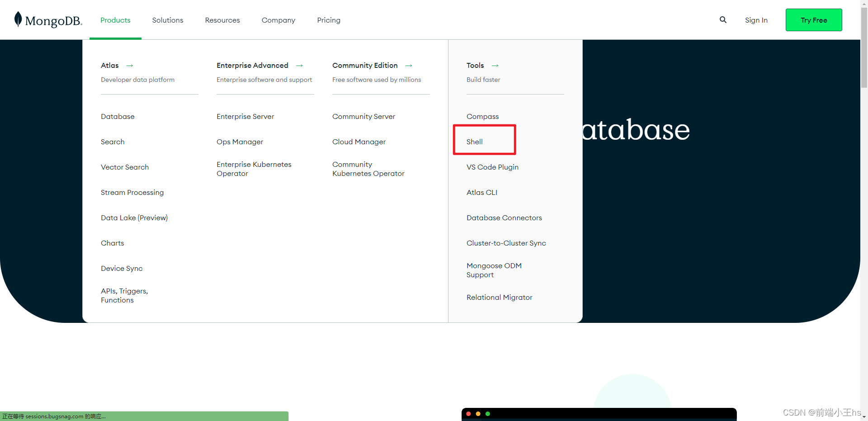Select Vector Search
Viewport: 868px width, 421px height.
click(125, 167)
